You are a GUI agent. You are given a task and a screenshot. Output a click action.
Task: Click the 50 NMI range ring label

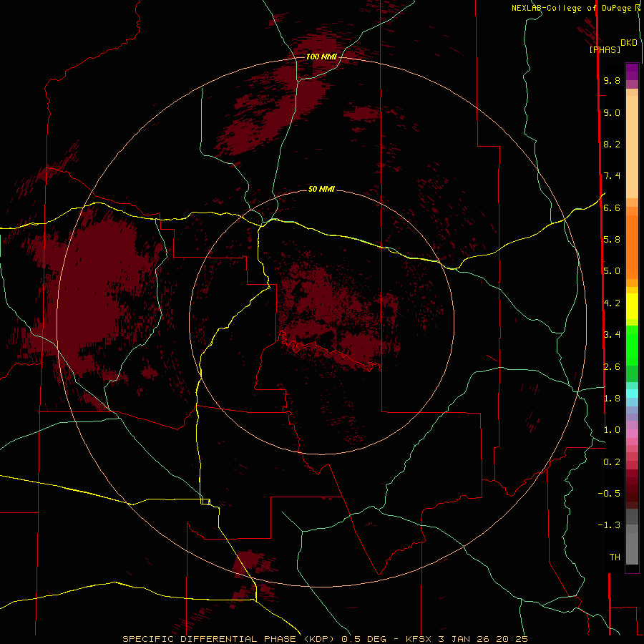321,189
